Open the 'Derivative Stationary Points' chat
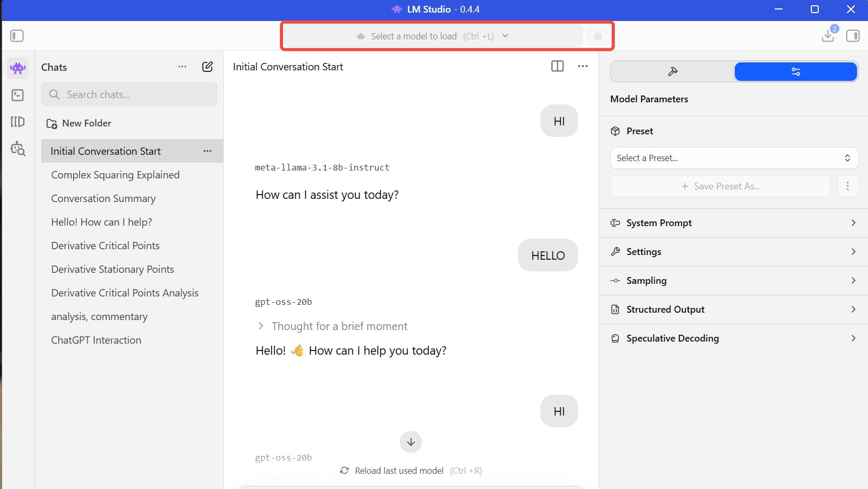Image resolution: width=868 pixels, height=489 pixels. pos(113,269)
